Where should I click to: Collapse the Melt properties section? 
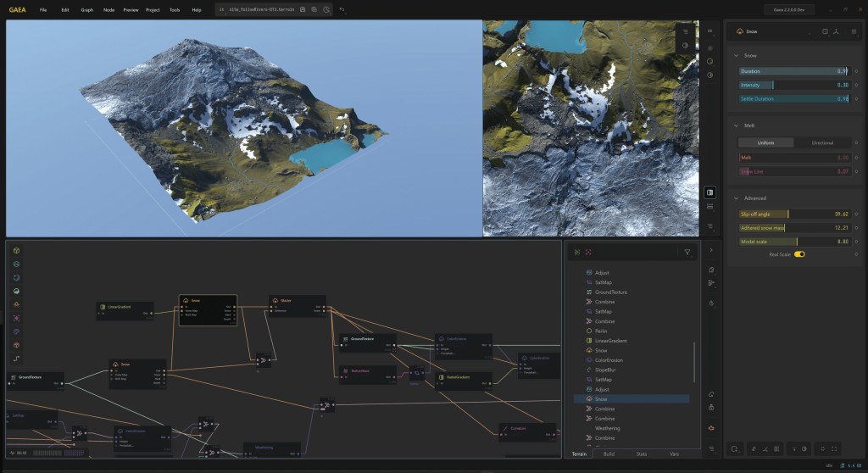[x=737, y=125]
